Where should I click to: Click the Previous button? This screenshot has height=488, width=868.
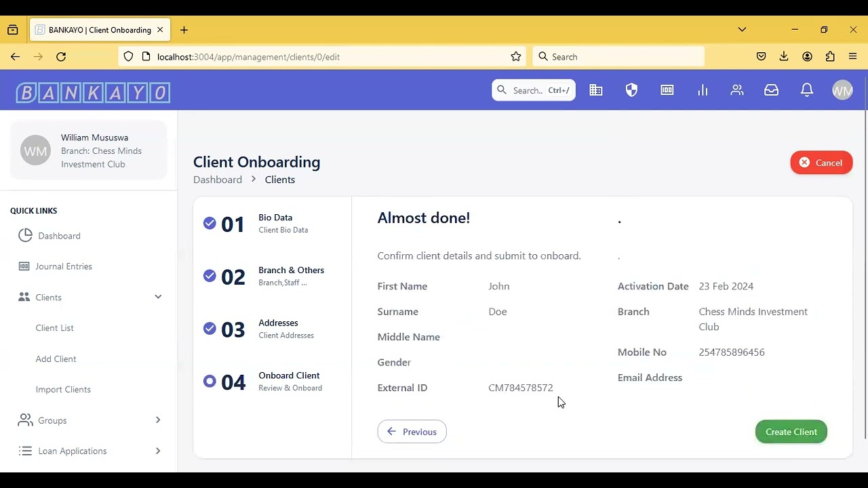click(412, 432)
